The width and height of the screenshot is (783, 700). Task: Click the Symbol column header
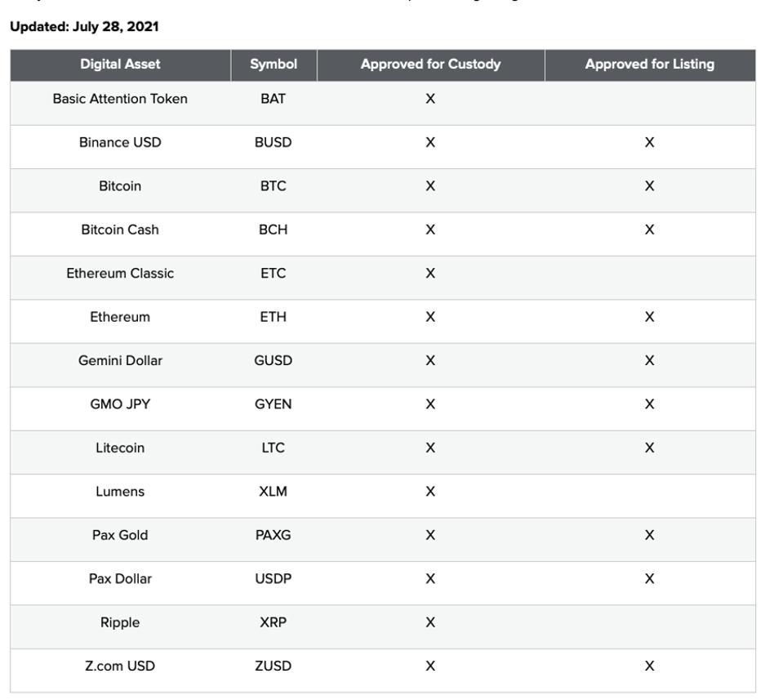[x=273, y=65]
